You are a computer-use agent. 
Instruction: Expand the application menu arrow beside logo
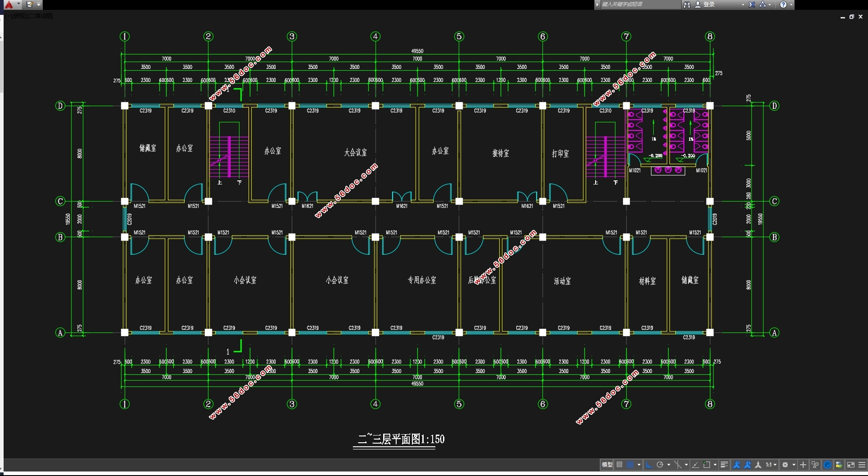coord(18,4)
